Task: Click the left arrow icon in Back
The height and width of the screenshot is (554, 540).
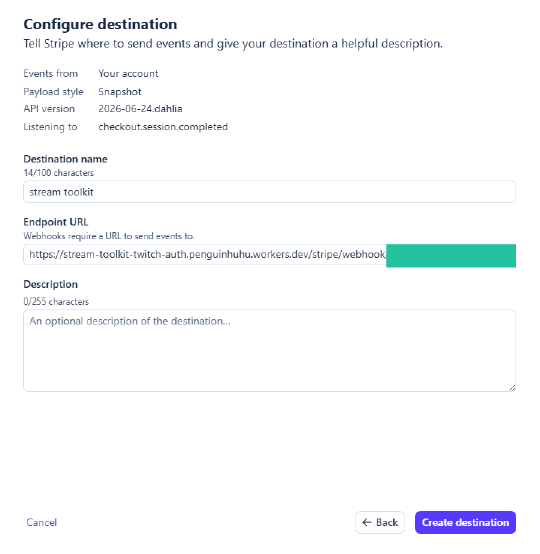Action: click(367, 522)
